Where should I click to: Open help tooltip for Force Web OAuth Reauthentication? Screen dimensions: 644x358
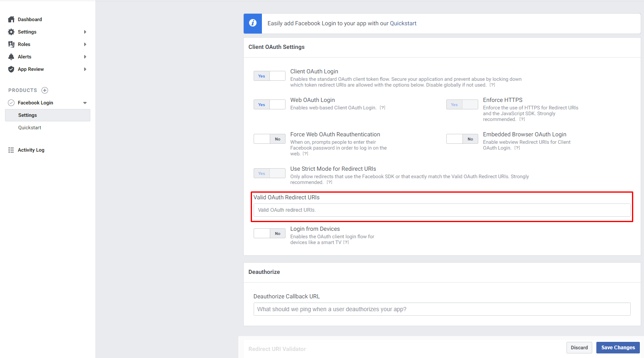click(x=305, y=154)
